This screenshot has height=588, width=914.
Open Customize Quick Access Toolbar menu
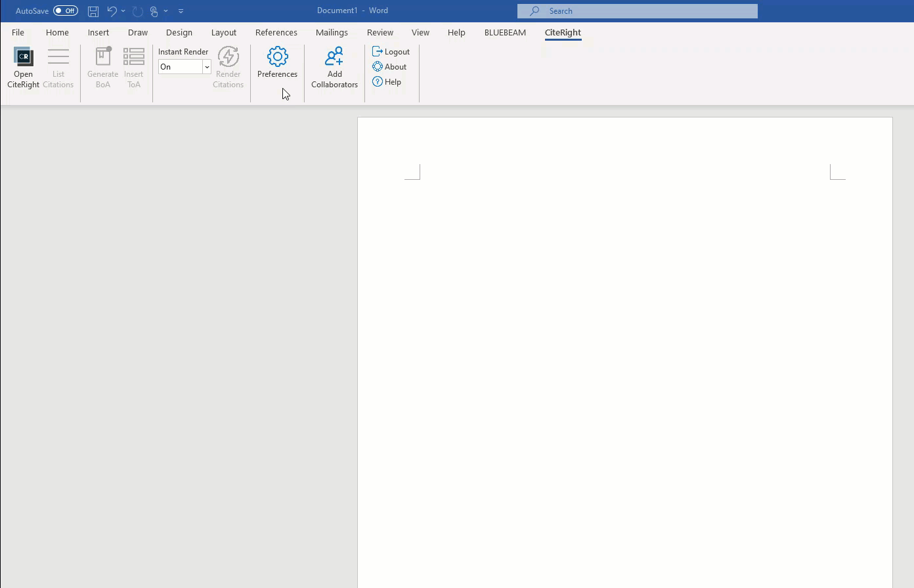click(181, 11)
